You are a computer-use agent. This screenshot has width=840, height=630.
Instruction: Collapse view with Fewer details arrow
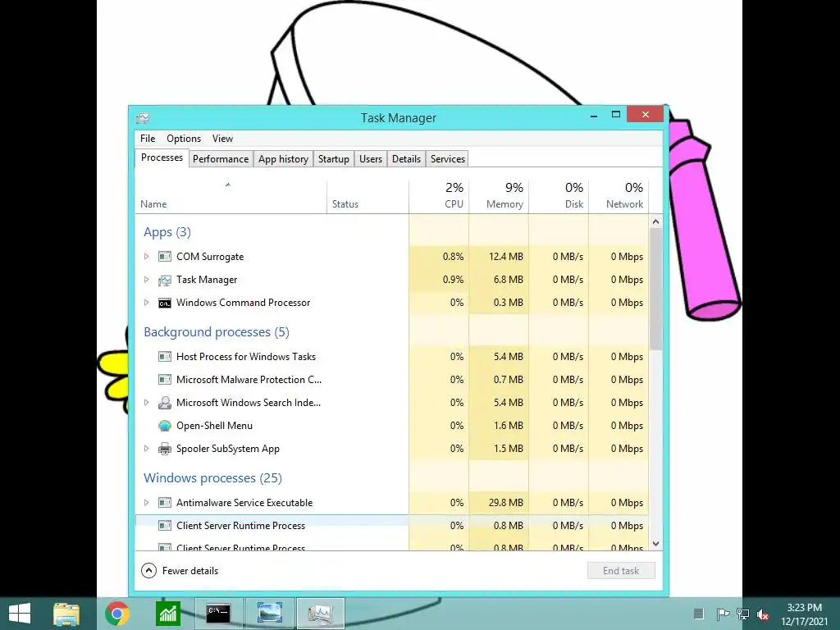(148, 571)
